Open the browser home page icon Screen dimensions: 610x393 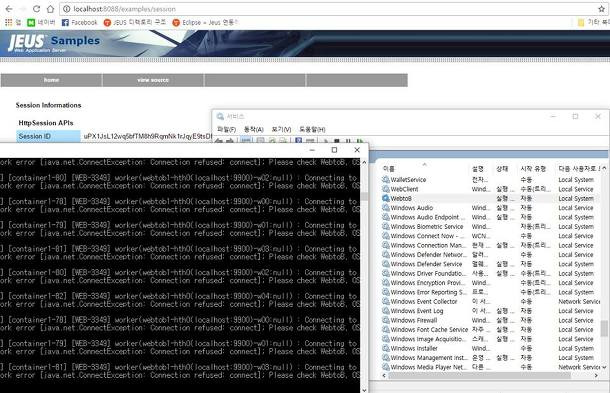click(50, 9)
